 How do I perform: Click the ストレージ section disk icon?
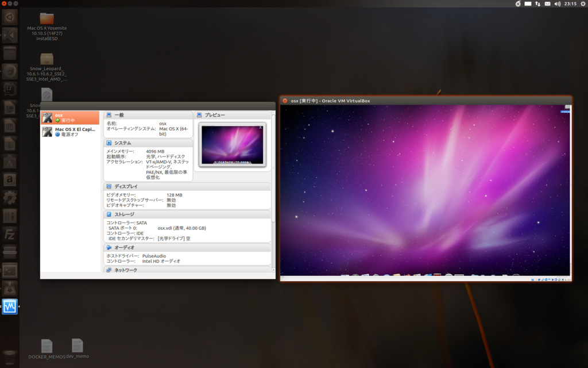[109, 214]
